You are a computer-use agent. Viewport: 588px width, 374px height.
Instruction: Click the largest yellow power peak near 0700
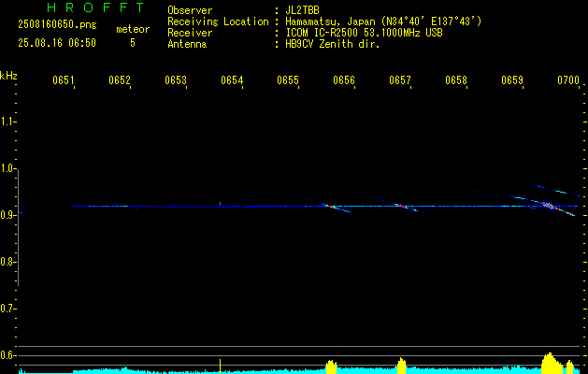(552, 363)
